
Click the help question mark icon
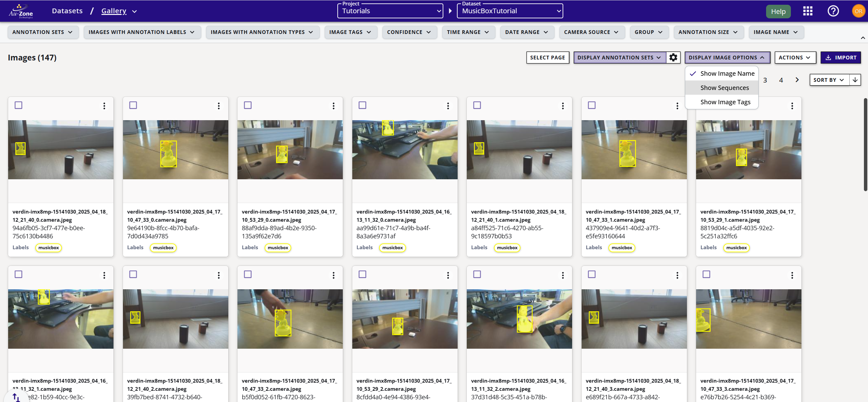(x=833, y=11)
